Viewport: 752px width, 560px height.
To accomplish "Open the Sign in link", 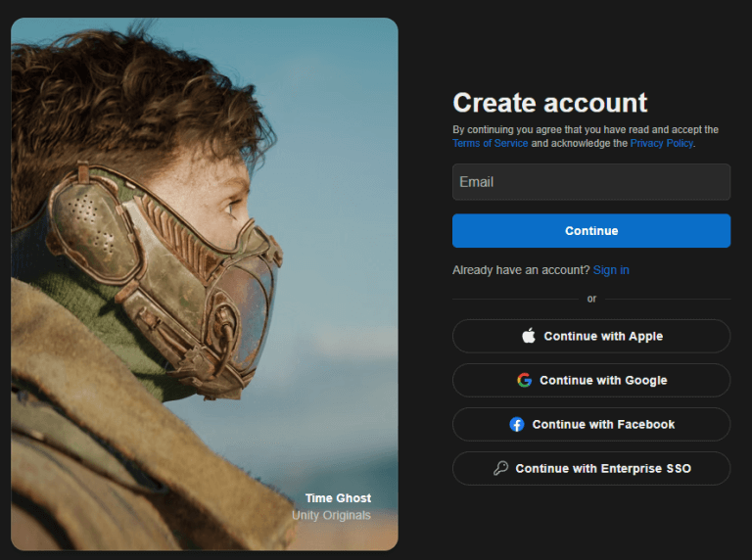I will [x=611, y=270].
